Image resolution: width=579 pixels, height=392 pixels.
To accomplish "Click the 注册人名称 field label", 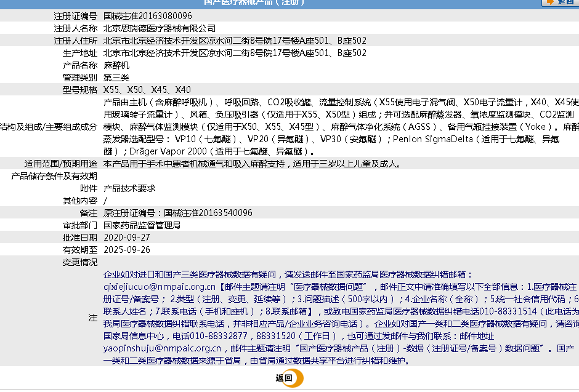I will [x=75, y=28].
